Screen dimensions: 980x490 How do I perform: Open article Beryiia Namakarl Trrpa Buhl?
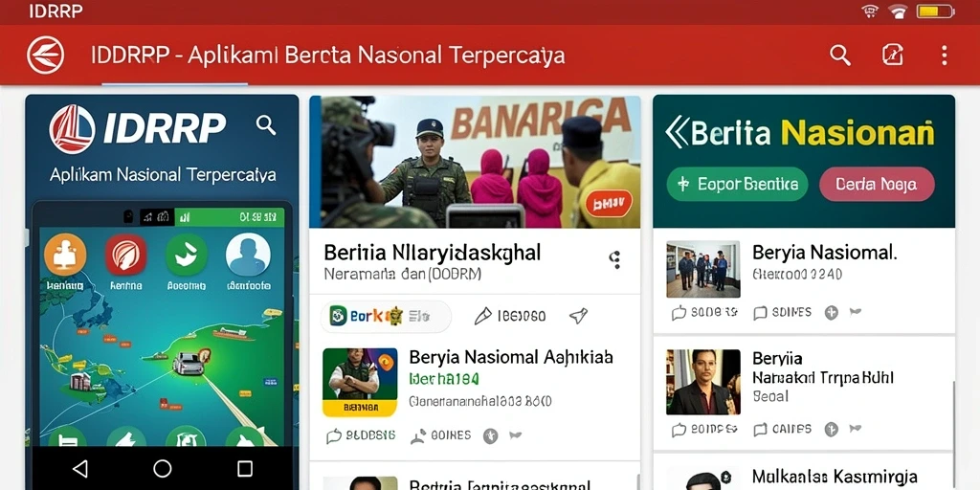(822, 368)
